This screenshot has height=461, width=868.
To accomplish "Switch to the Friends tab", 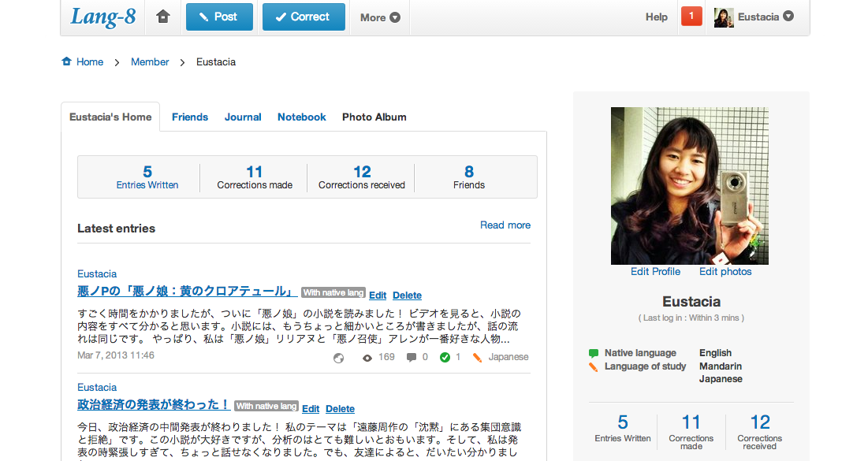I will [190, 117].
